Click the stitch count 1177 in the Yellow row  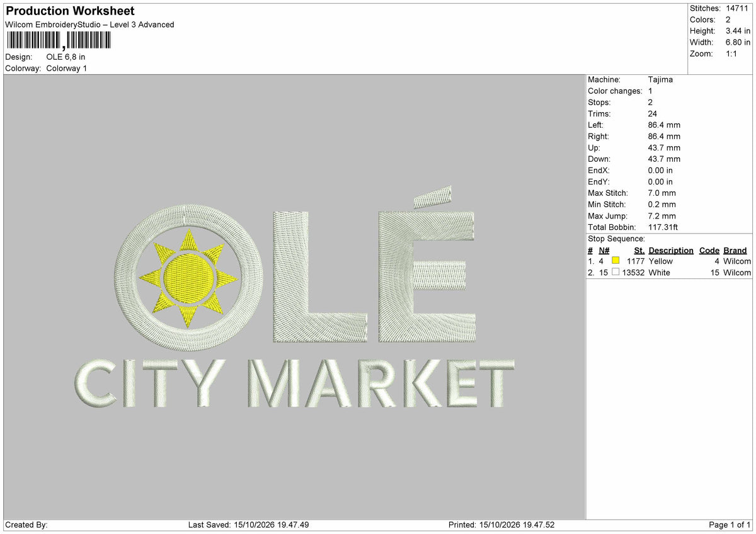pyautogui.click(x=636, y=261)
